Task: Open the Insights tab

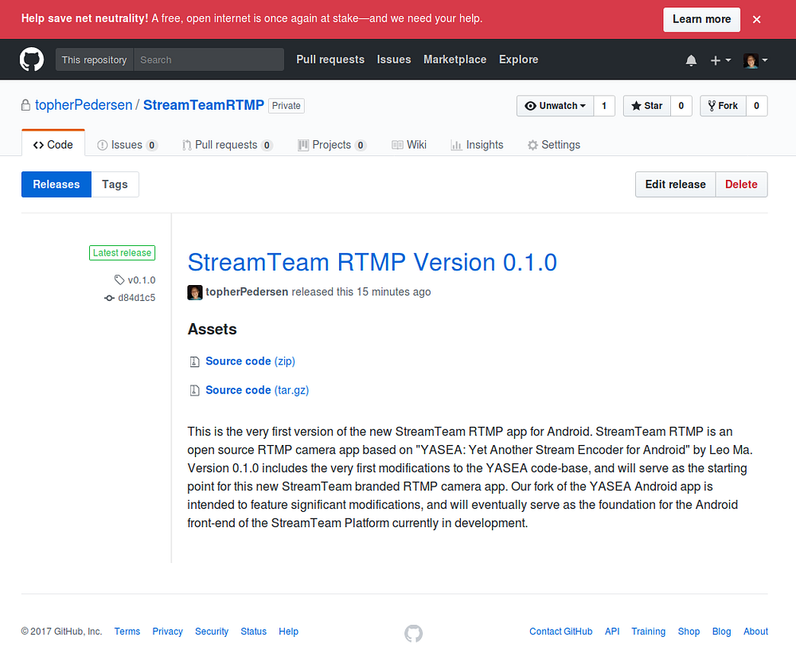Action: 477,145
